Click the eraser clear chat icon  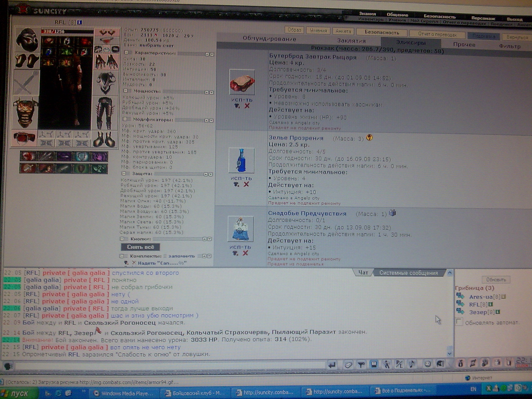348,365
